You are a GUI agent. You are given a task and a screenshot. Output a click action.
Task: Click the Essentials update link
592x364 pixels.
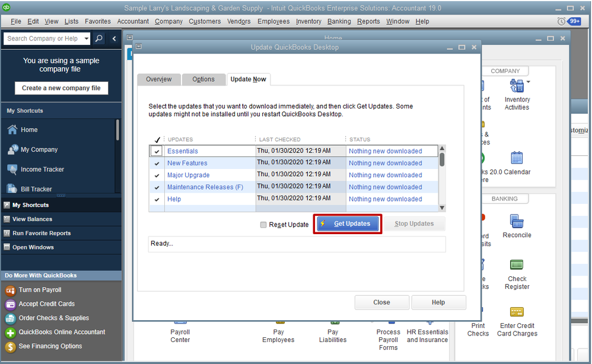tap(182, 151)
